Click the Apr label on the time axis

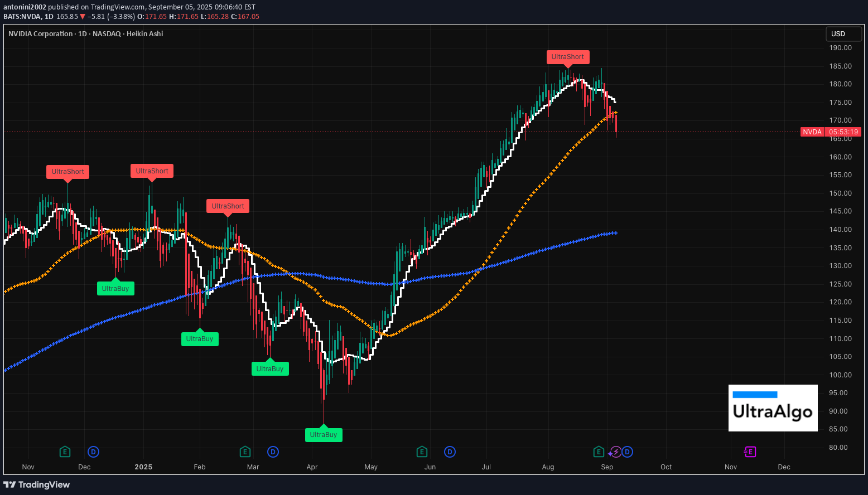point(312,467)
